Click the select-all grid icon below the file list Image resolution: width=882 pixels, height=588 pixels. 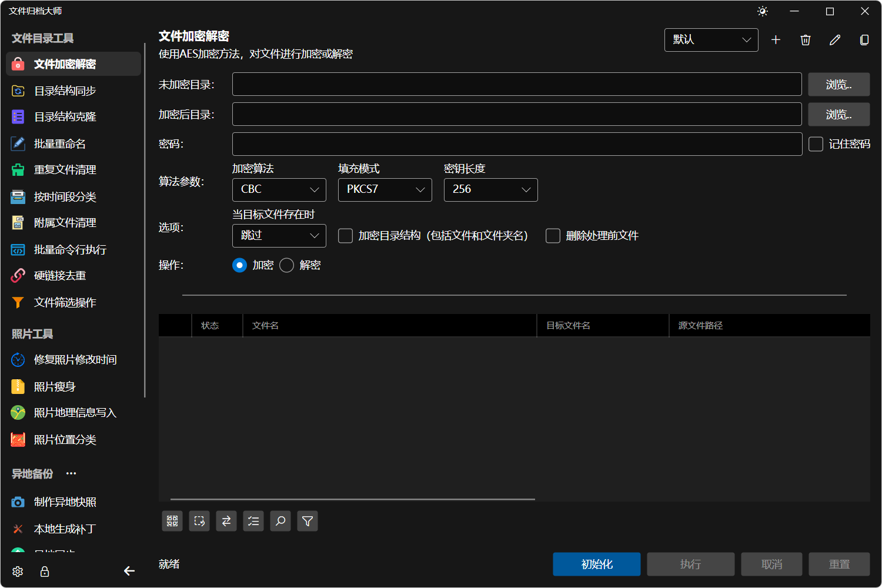[x=172, y=521]
